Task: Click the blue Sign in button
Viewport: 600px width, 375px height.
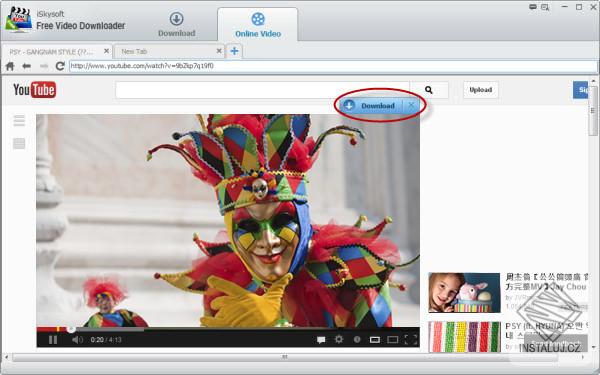Action: coord(580,90)
